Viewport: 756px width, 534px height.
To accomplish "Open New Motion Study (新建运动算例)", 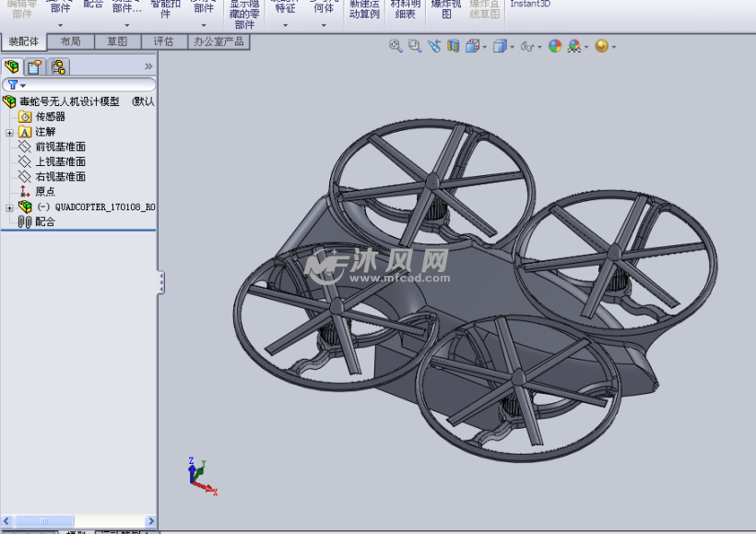I will [364, 9].
